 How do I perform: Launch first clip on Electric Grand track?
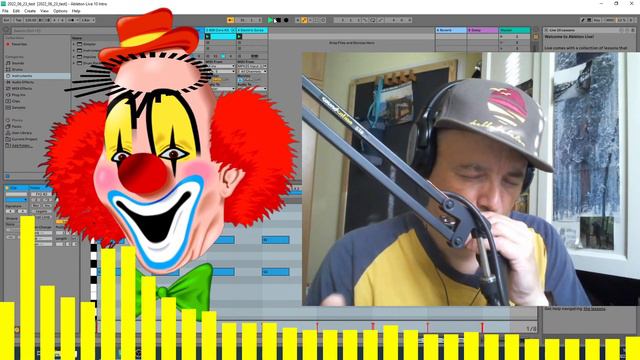[240, 37]
